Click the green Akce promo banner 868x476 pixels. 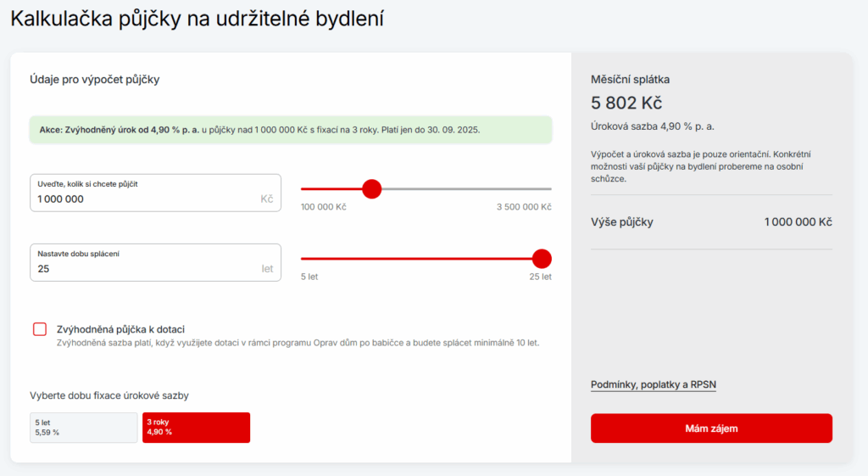290,130
